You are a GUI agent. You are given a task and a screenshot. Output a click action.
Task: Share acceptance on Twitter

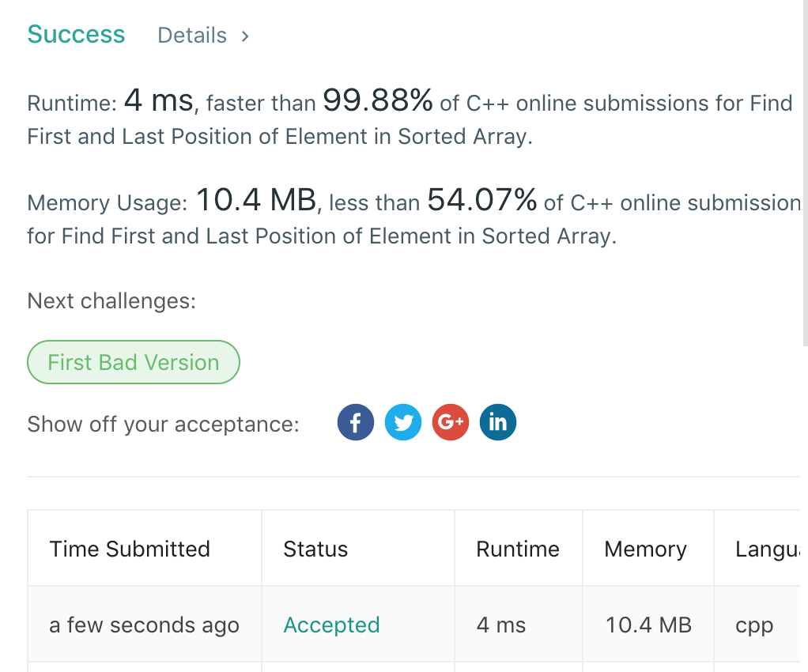click(403, 423)
